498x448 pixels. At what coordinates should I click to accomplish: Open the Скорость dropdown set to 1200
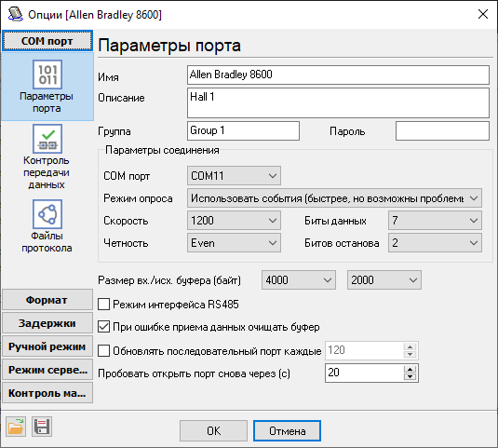(x=234, y=220)
